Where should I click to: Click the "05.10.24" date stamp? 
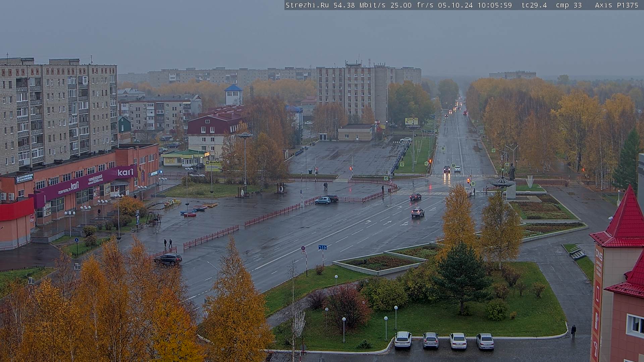[455, 5]
